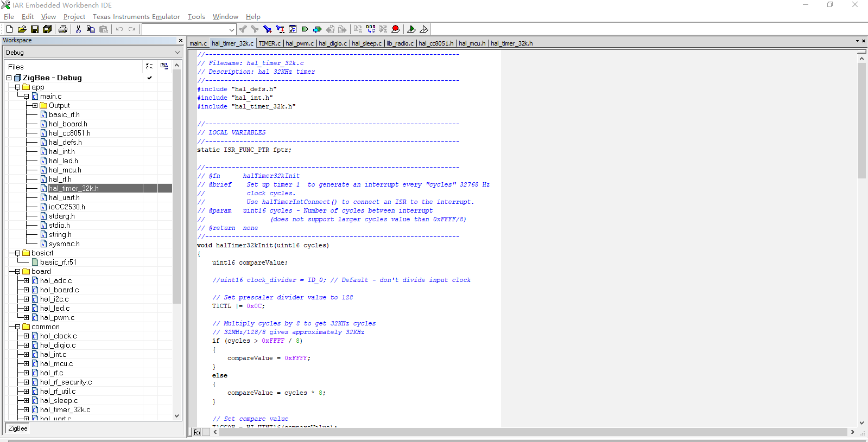Jump to next bookmark with arrow flag icon

(x=317, y=29)
